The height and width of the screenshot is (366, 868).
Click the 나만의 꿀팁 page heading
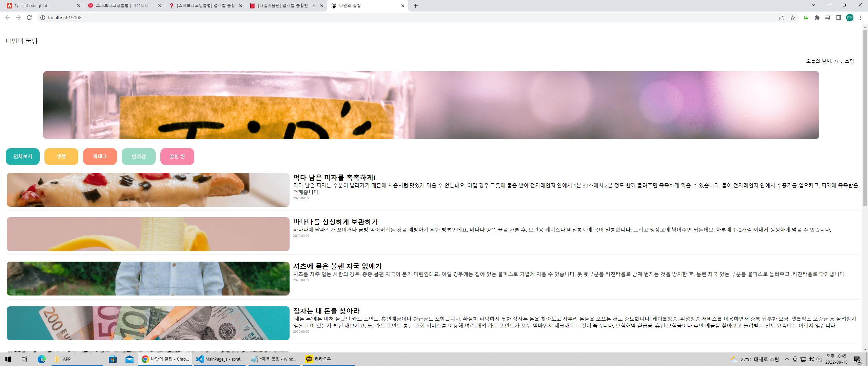click(21, 41)
